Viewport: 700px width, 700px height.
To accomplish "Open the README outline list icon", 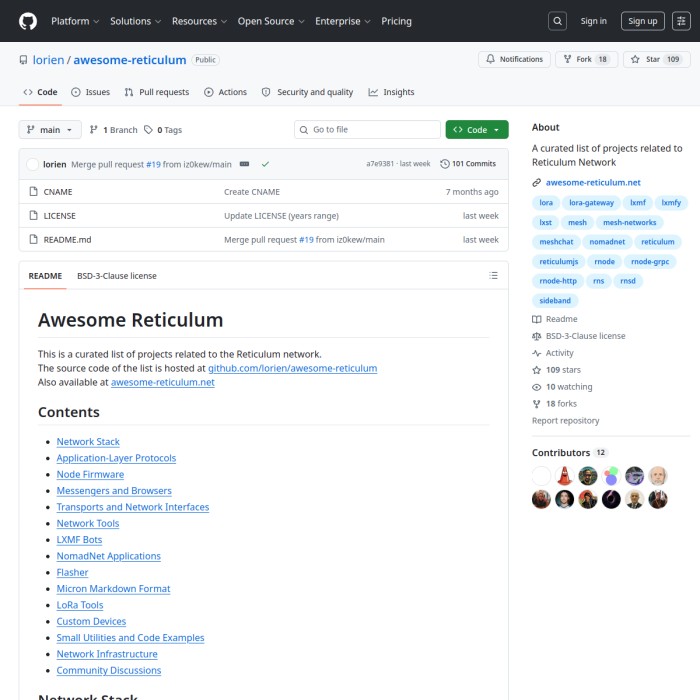I will [493, 275].
